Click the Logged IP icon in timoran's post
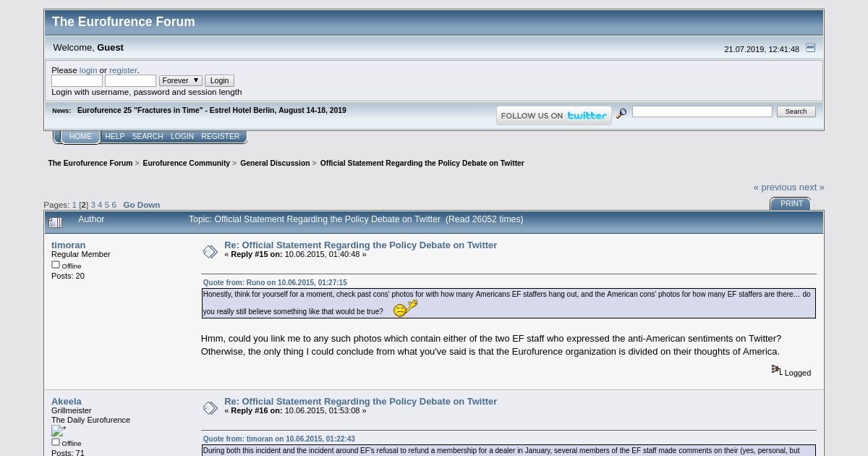This screenshot has width=868, height=456. tap(776, 370)
